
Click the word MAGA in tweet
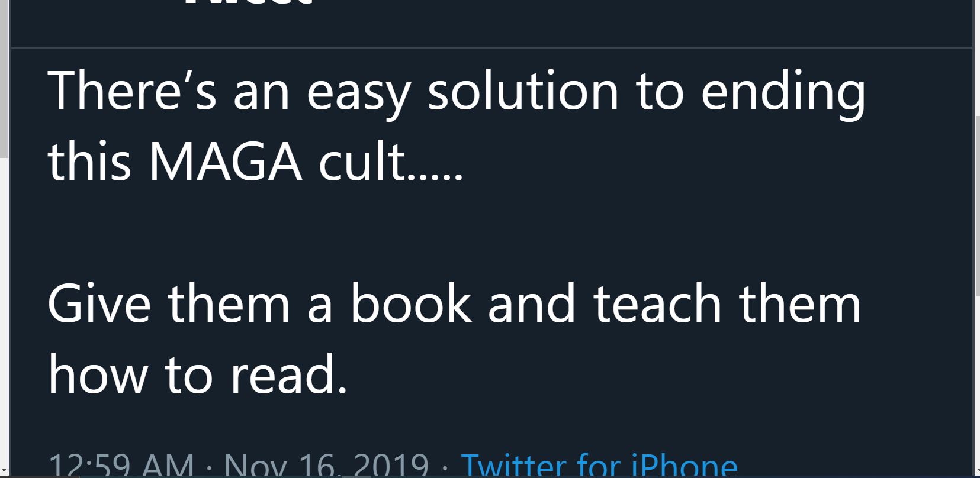[x=226, y=162]
